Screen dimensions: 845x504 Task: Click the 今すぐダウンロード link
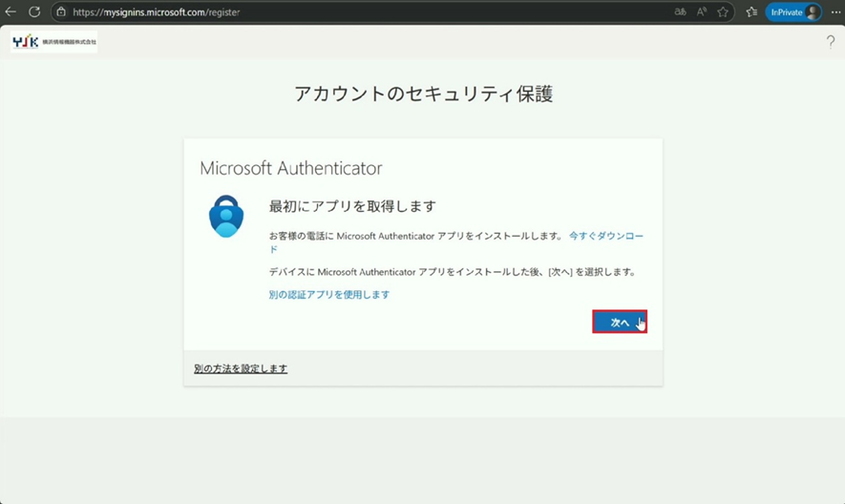pos(606,235)
